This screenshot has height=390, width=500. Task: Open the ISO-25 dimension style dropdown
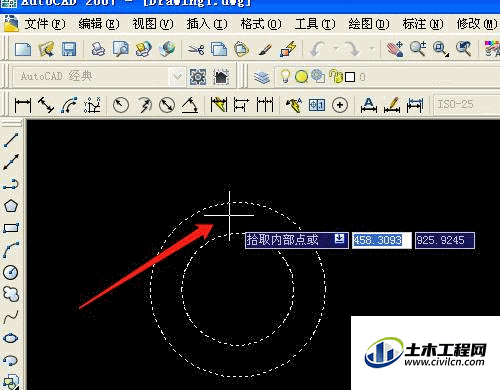[x=467, y=105]
